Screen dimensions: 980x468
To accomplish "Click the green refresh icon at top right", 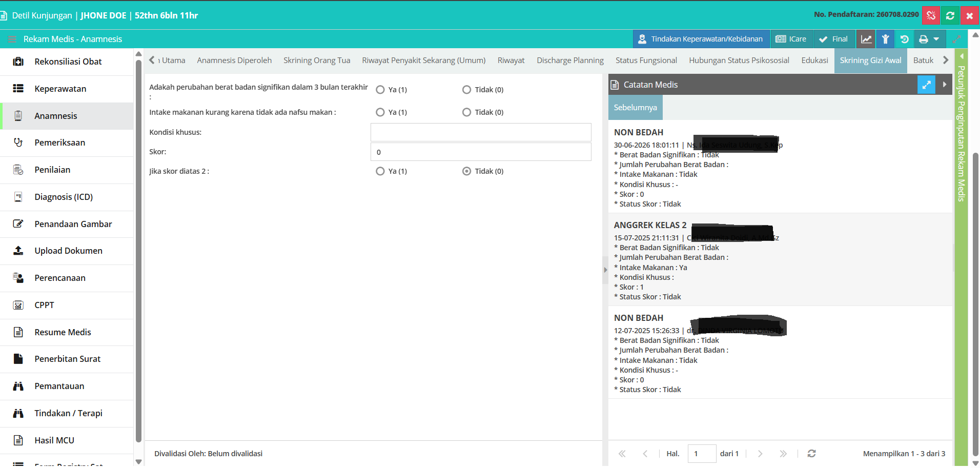I will tap(950, 15).
